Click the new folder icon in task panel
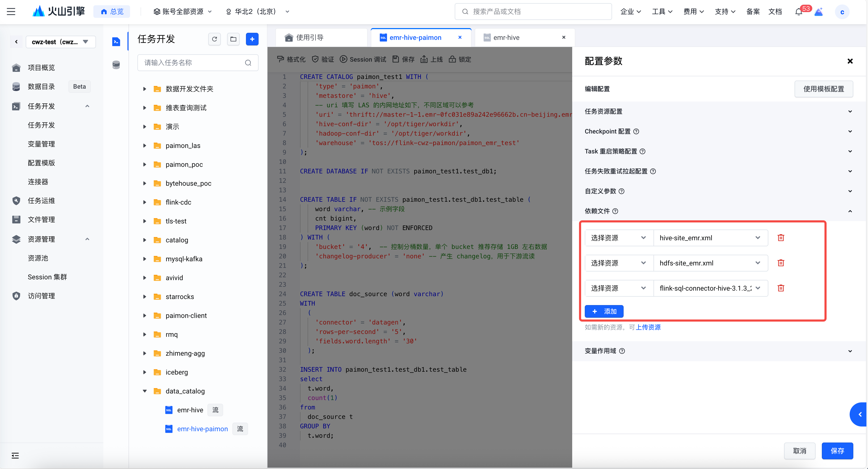Image resolution: width=868 pixels, height=469 pixels. click(x=233, y=39)
